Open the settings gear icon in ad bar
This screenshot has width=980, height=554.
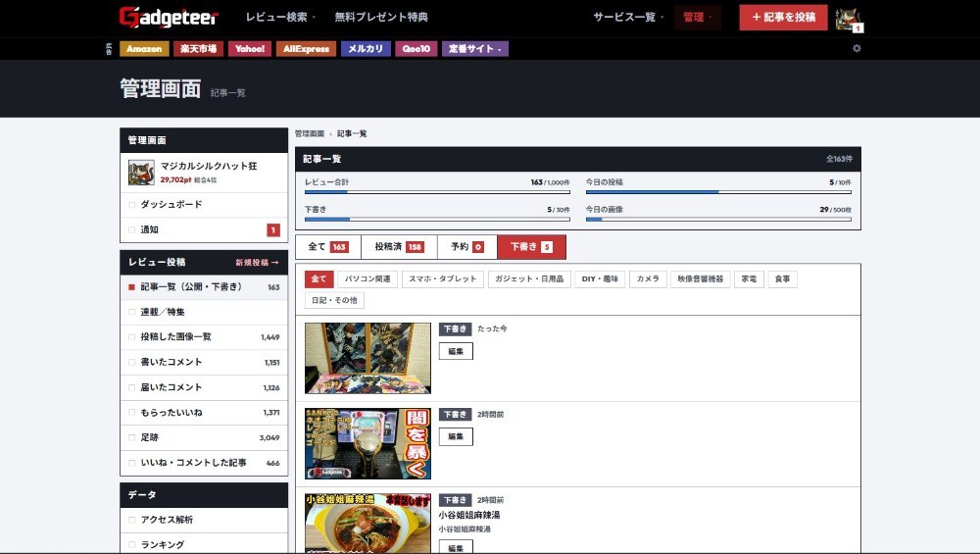857,48
